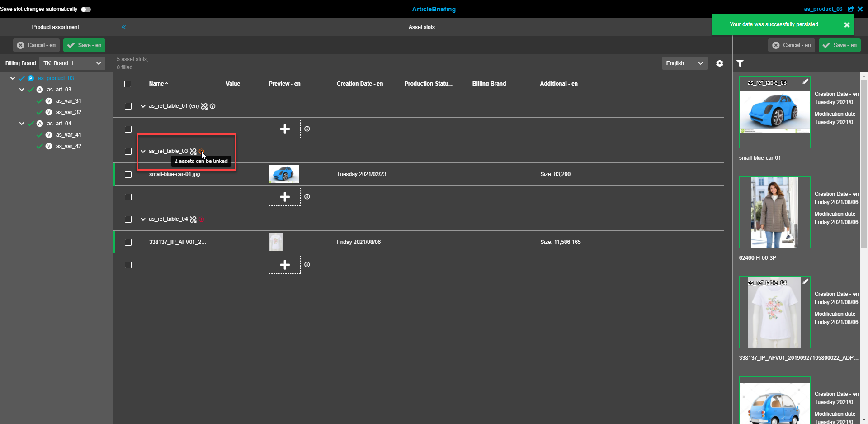
Task: Collapse the panel using the double chevron icon
Action: tap(123, 27)
